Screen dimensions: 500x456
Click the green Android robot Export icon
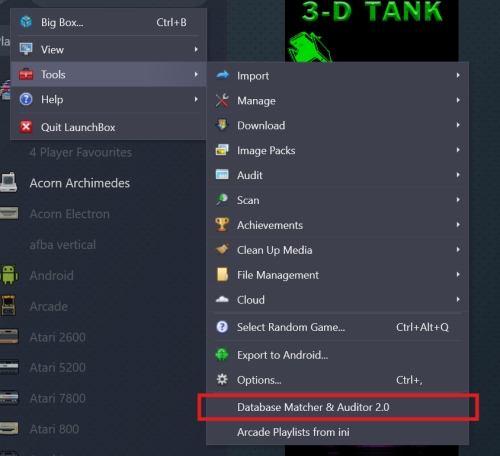pyautogui.click(x=222, y=354)
